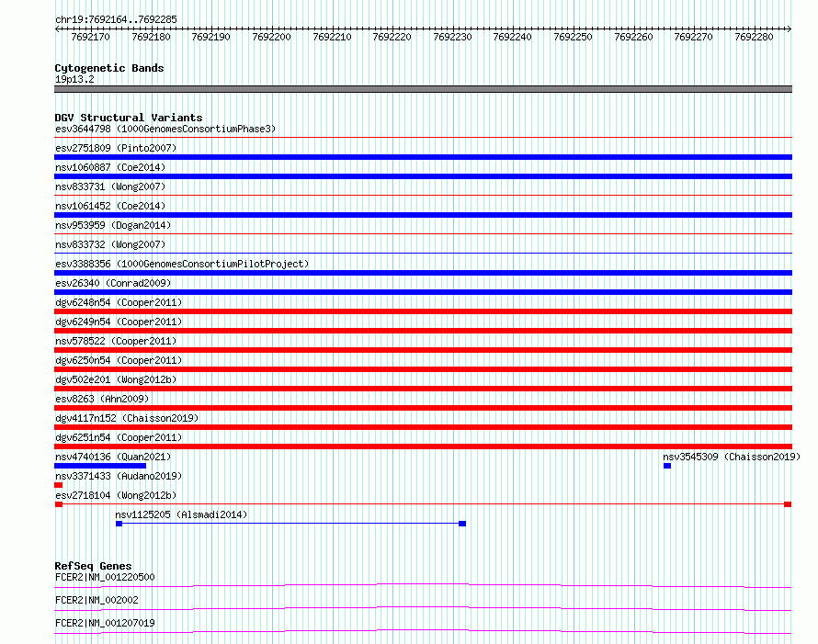Click the small red block under nsv3371433

coord(59,485)
